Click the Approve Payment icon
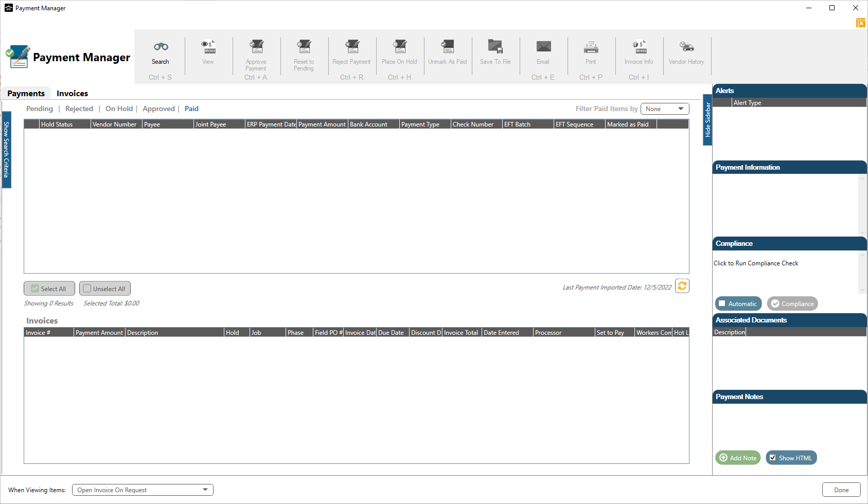This screenshot has width=868, height=504. [x=256, y=47]
